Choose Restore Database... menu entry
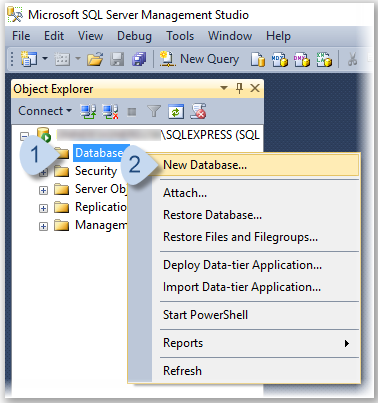This screenshot has width=378, height=403. (256, 215)
